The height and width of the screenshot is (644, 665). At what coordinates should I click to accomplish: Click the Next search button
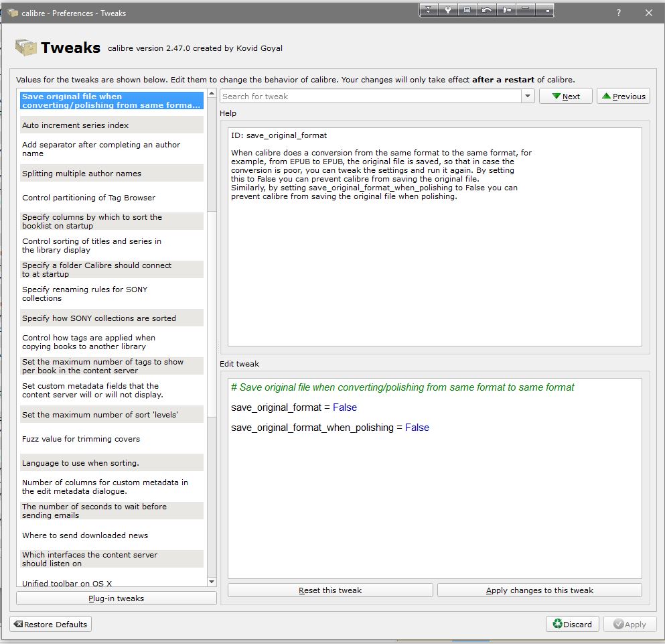pyautogui.click(x=565, y=96)
